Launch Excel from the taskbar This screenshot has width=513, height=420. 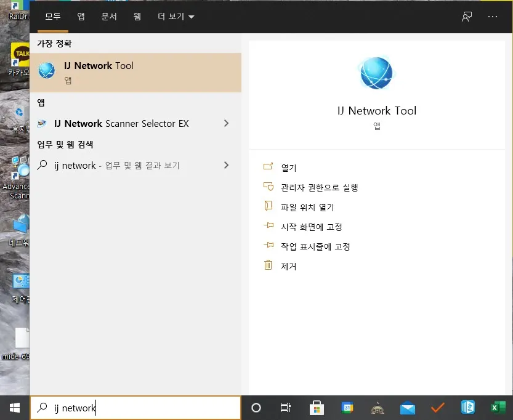(497, 407)
